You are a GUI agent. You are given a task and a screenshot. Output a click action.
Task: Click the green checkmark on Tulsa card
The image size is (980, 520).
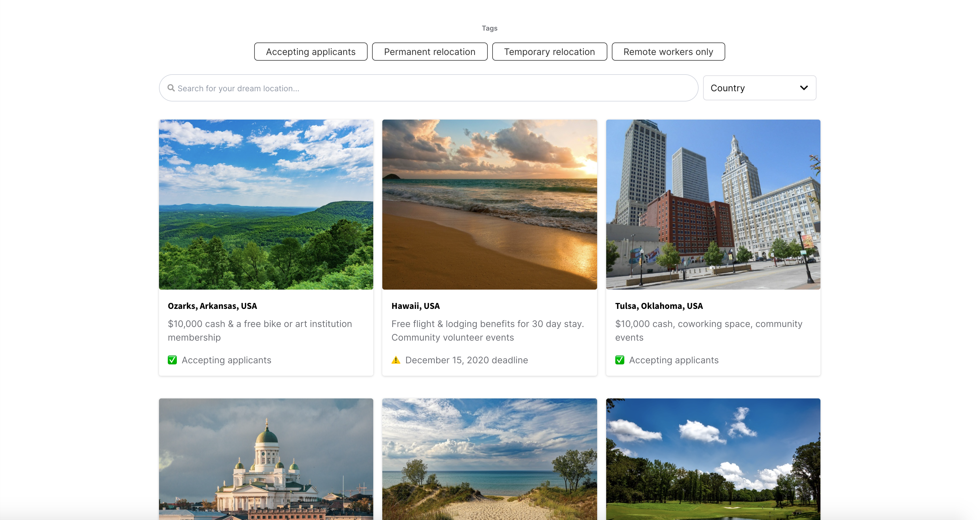pos(620,360)
